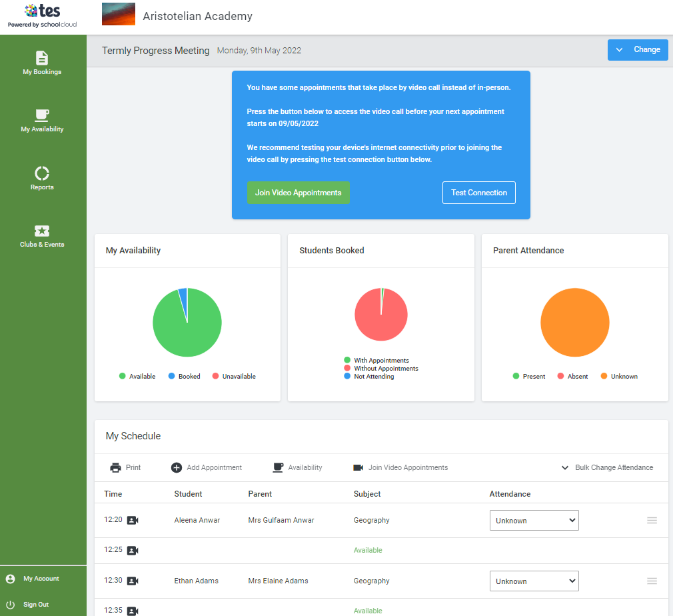Expand Bulk Change Attendance menu
Viewport: 673px width, 616px height.
tap(607, 467)
